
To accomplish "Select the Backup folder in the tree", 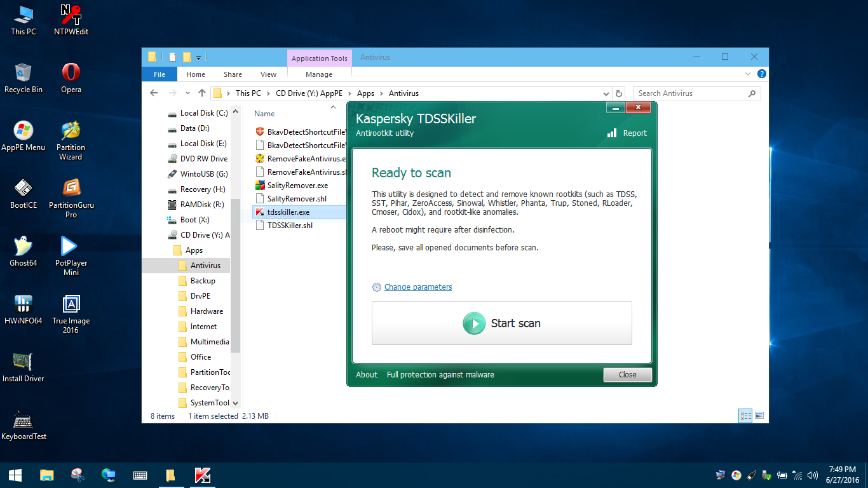I will (x=203, y=281).
